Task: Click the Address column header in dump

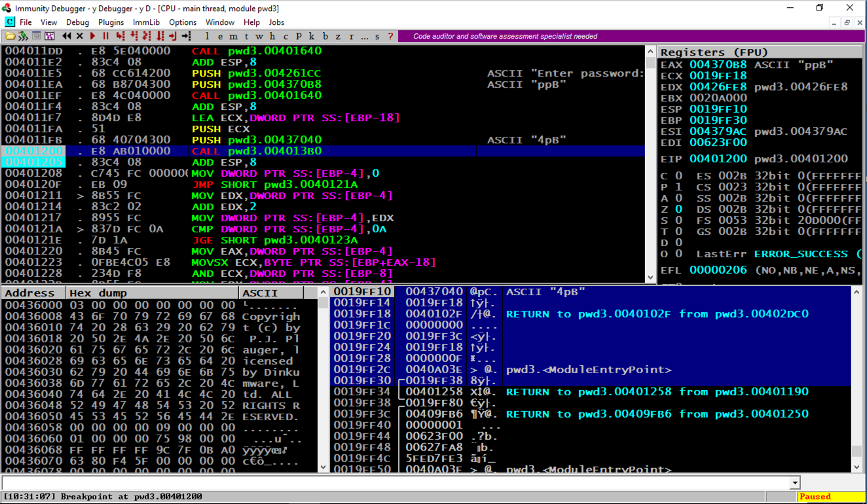Action: [x=33, y=293]
